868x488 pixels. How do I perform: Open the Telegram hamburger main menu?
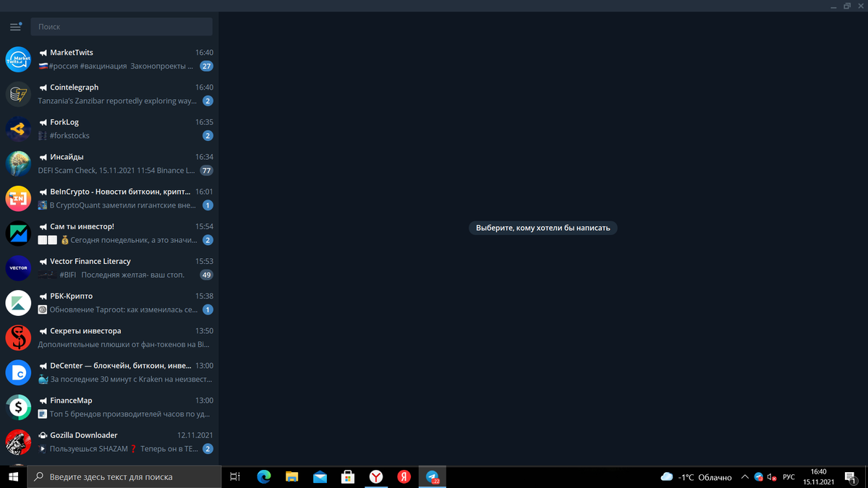pyautogui.click(x=15, y=27)
